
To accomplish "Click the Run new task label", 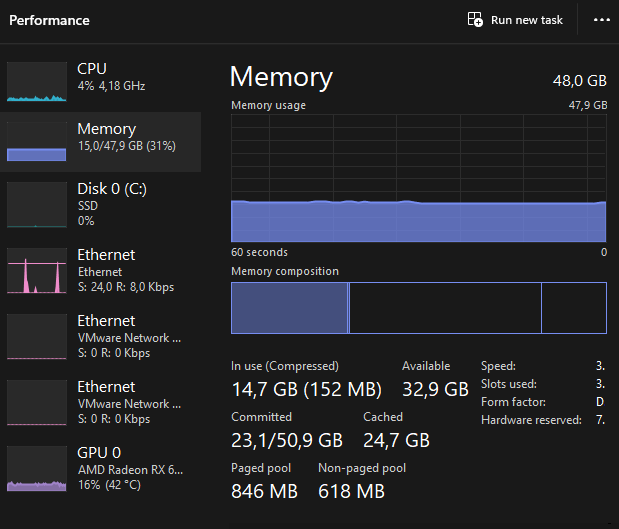I will 527,20.
